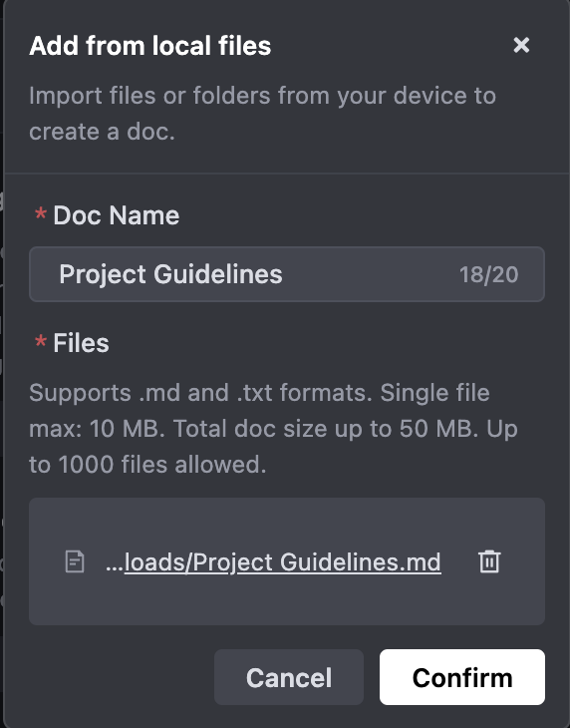Screen dimensions: 570x728
Task: Click the document icon beside the file path
Action: [x=75, y=561]
